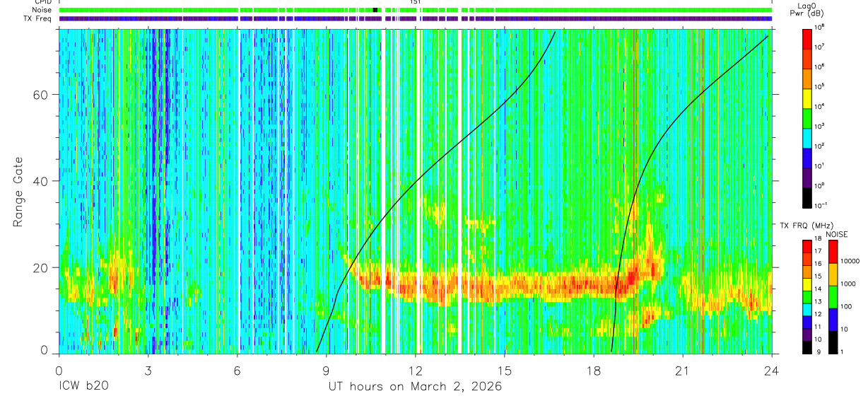Click the "24" hour tick label on the x-axis

click(x=772, y=371)
